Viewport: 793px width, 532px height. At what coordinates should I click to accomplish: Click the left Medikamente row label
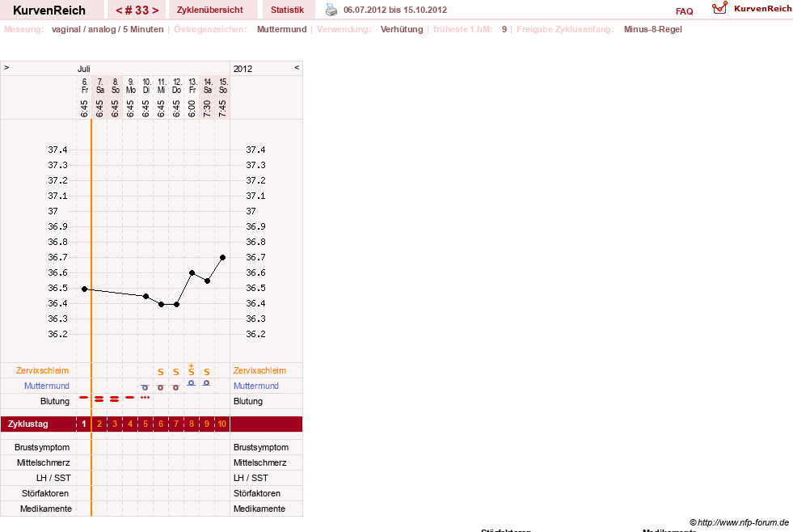click(x=46, y=509)
